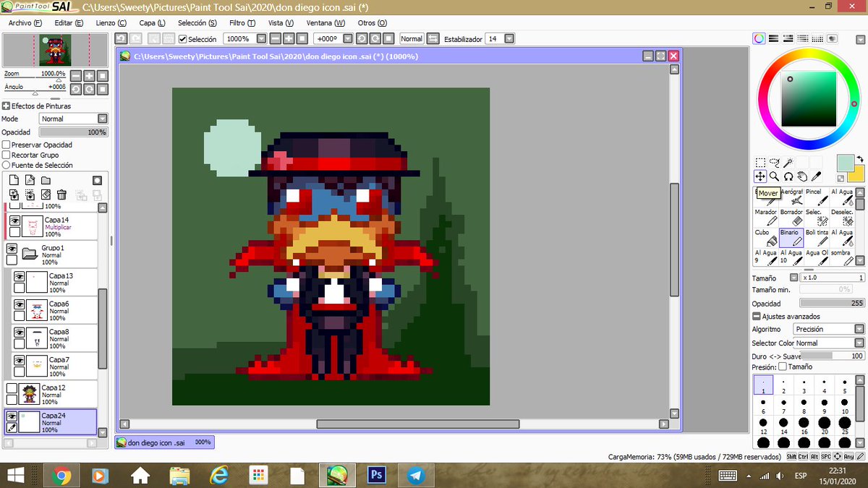868x488 pixels.
Task: Toggle the Selección checkbox in toolbar
Action: (183, 39)
